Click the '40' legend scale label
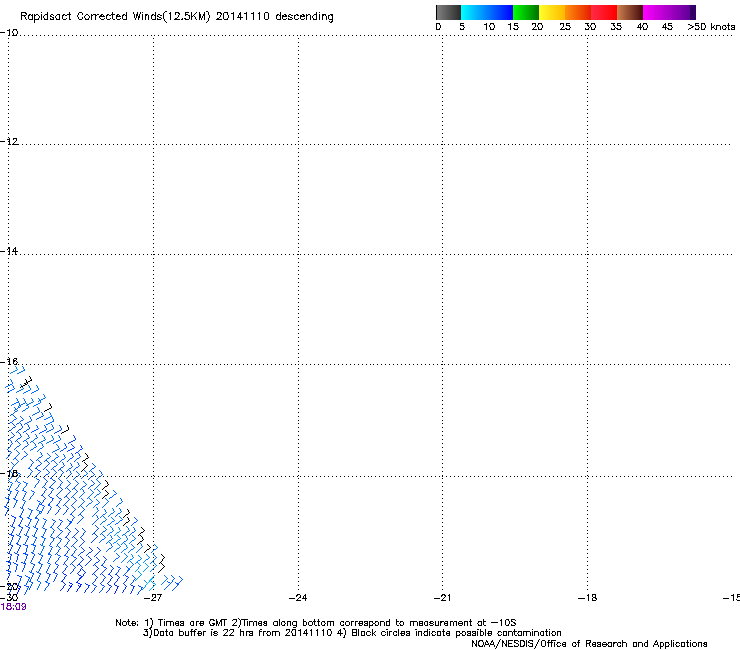This screenshot has height=650, width=740. pyautogui.click(x=642, y=27)
